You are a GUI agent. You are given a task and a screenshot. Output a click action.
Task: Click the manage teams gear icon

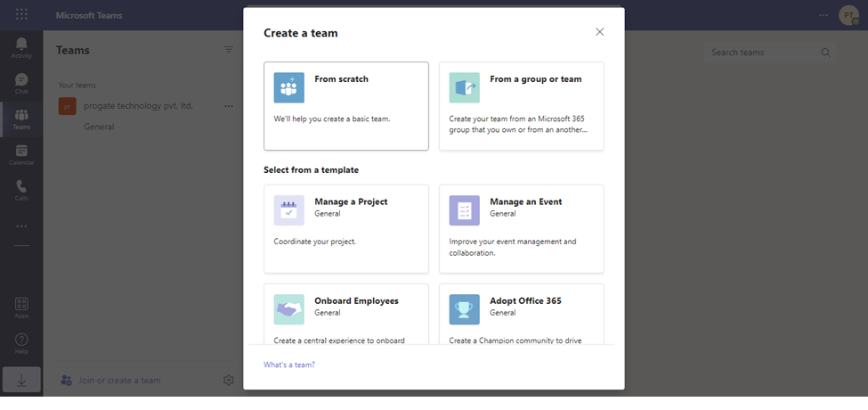(229, 381)
